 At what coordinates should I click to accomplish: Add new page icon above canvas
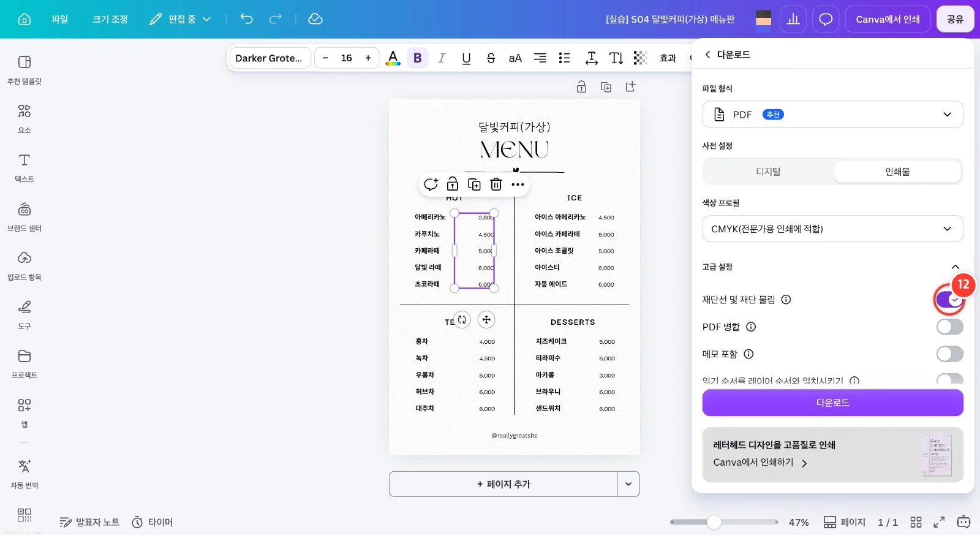tap(630, 87)
